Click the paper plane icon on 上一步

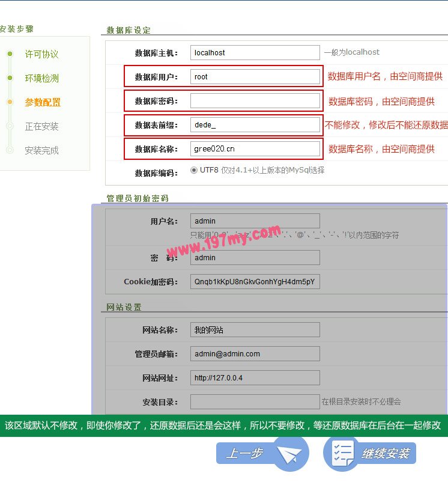pyautogui.click(x=289, y=454)
